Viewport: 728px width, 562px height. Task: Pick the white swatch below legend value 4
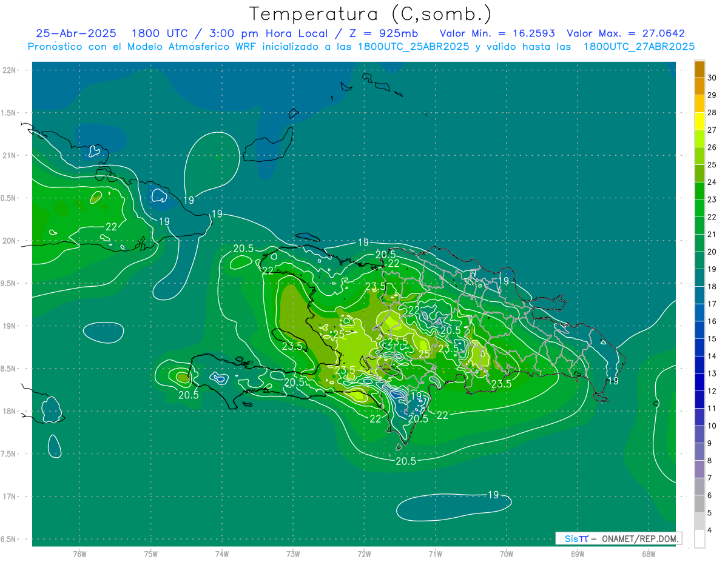click(x=699, y=539)
